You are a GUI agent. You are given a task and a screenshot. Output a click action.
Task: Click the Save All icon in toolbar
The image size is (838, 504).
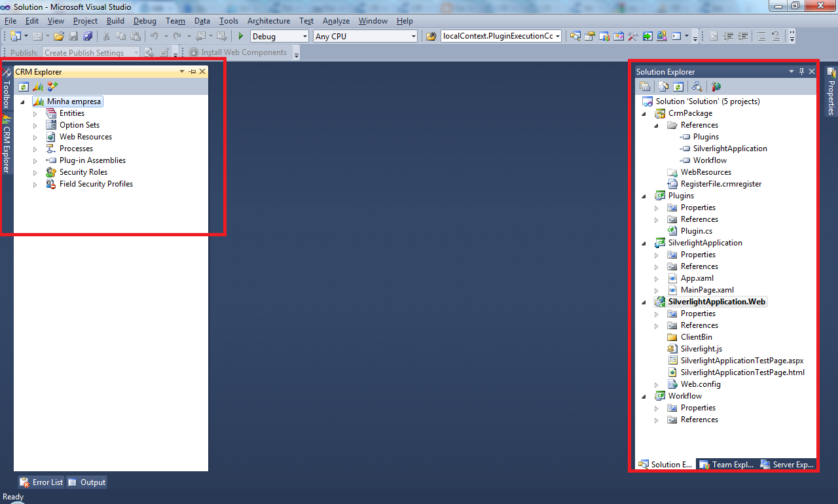(x=88, y=37)
